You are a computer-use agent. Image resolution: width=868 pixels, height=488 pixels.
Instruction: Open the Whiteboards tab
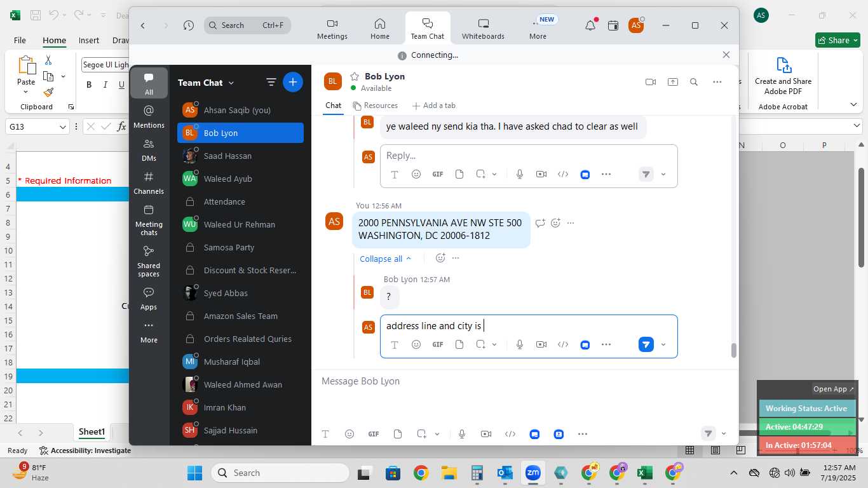click(x=483, y=29)
